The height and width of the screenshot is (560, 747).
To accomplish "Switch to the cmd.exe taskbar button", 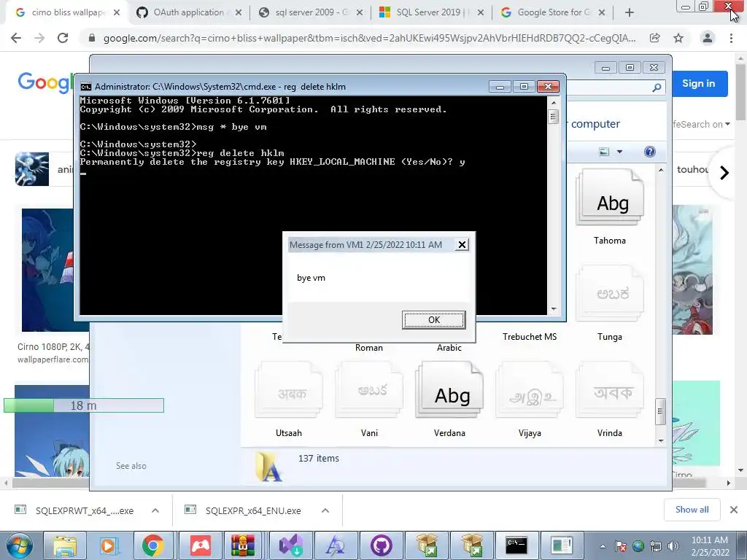I will (516, 545).
